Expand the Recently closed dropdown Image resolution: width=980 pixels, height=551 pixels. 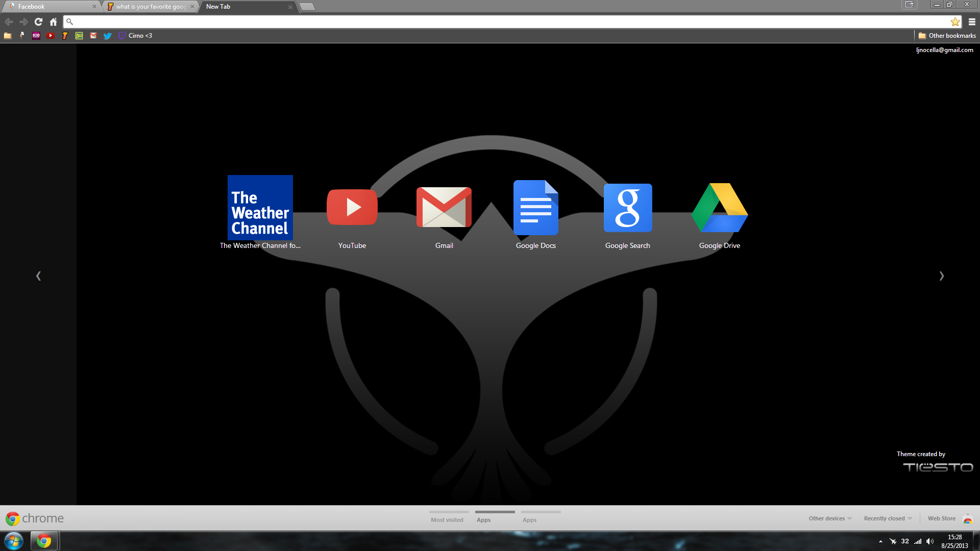click(x=887, y=518)
